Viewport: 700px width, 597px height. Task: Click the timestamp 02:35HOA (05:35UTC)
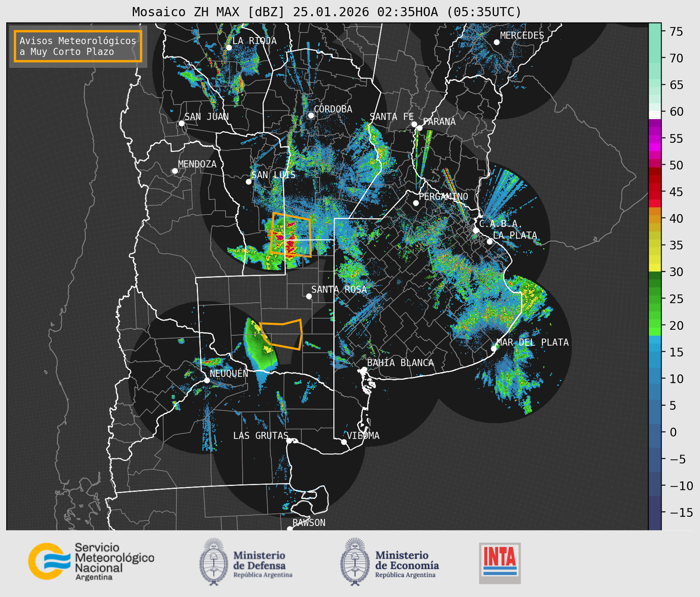(x=449, y=12)
